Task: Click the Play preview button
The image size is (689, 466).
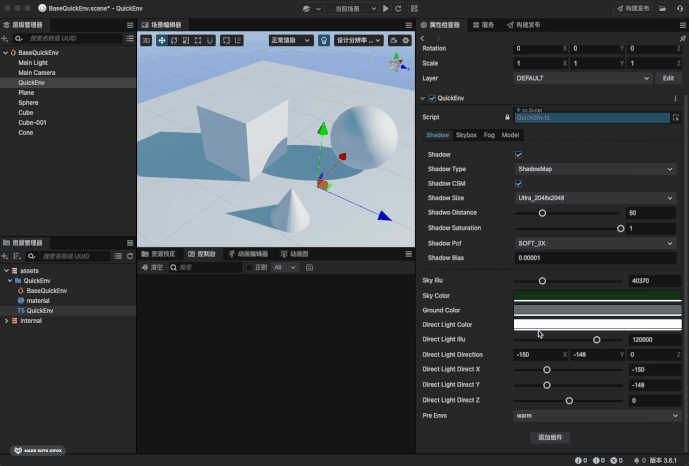Action: (385, 8)
